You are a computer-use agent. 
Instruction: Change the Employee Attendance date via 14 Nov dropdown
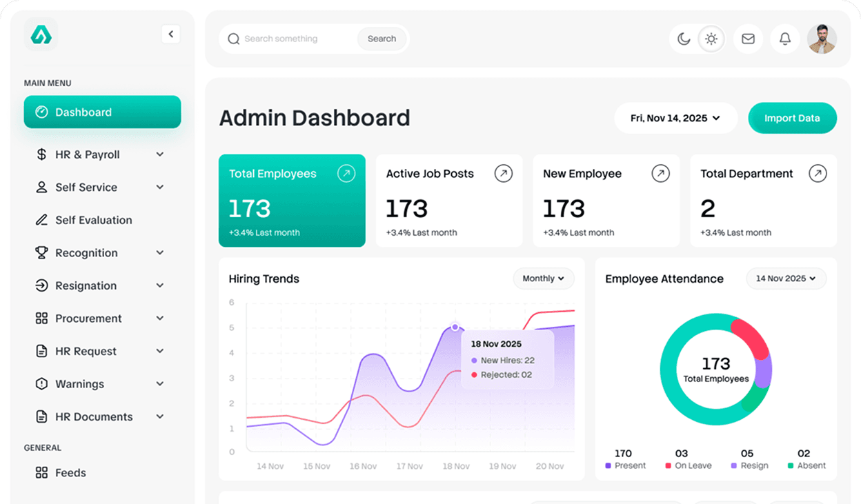pyautogui.click(x=786, y=279)
